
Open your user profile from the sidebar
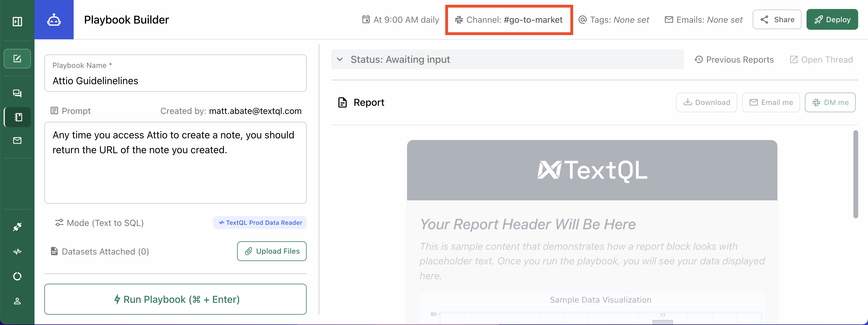coord(17,301)
